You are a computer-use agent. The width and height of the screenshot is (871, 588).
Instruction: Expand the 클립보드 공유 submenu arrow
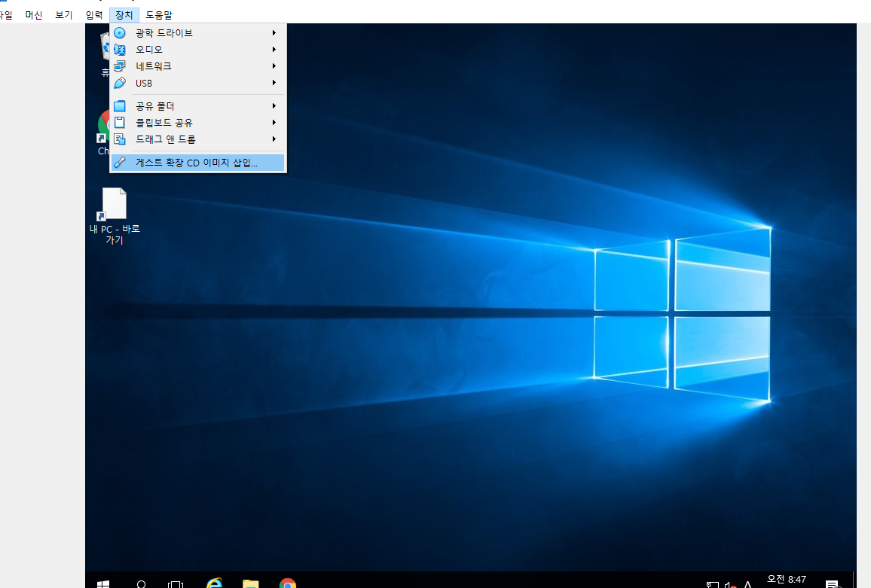click(x=274, y=122)
